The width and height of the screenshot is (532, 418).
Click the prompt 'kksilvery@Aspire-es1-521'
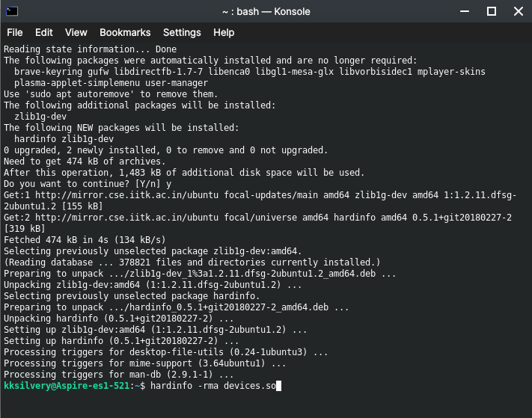[67, 386]
